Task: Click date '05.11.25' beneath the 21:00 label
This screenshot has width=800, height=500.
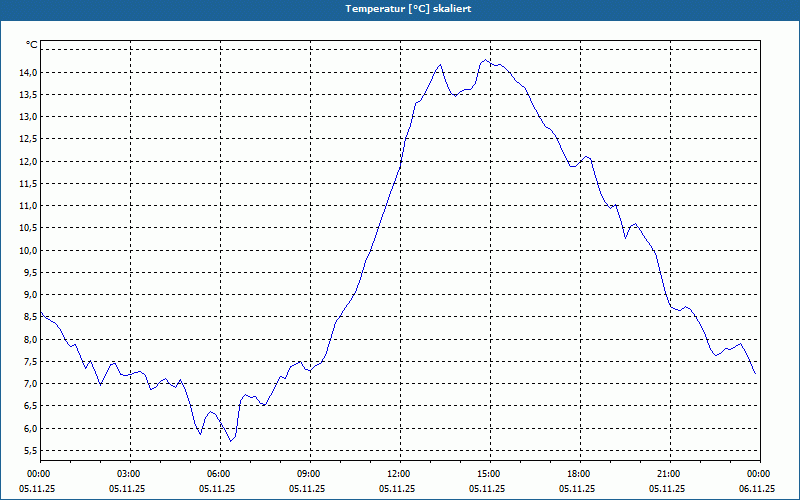Action: [x=667, y=488]
